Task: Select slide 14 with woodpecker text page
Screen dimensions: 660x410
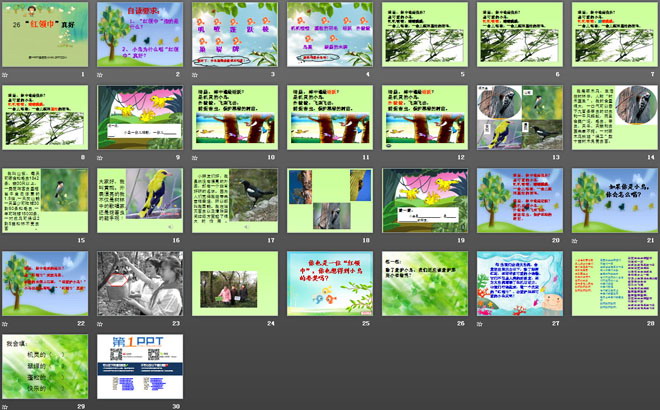Action: click(x=613, y=117)
